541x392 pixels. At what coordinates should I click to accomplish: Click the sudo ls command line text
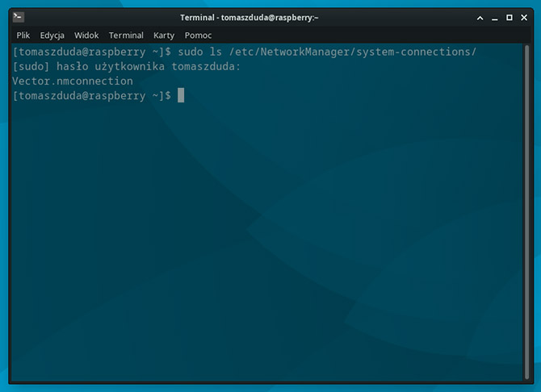click(x=327, y=52)
